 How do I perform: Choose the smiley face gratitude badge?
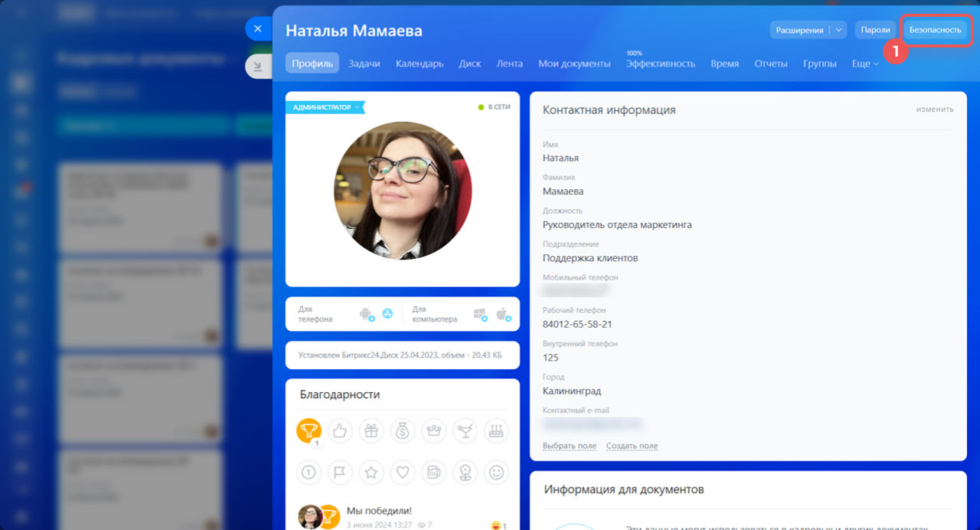[497, 473]
